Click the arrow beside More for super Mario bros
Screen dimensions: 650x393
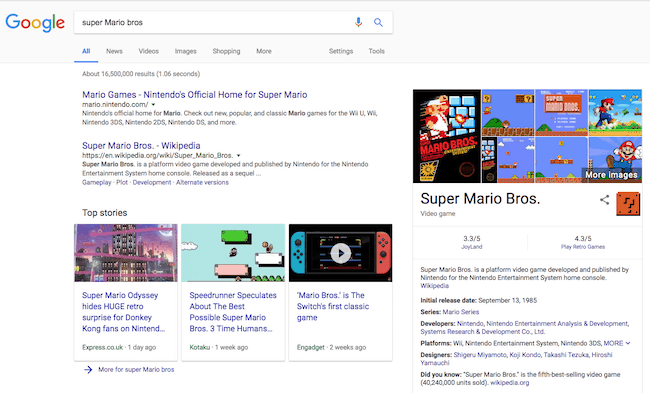click(x=88, y=369)
